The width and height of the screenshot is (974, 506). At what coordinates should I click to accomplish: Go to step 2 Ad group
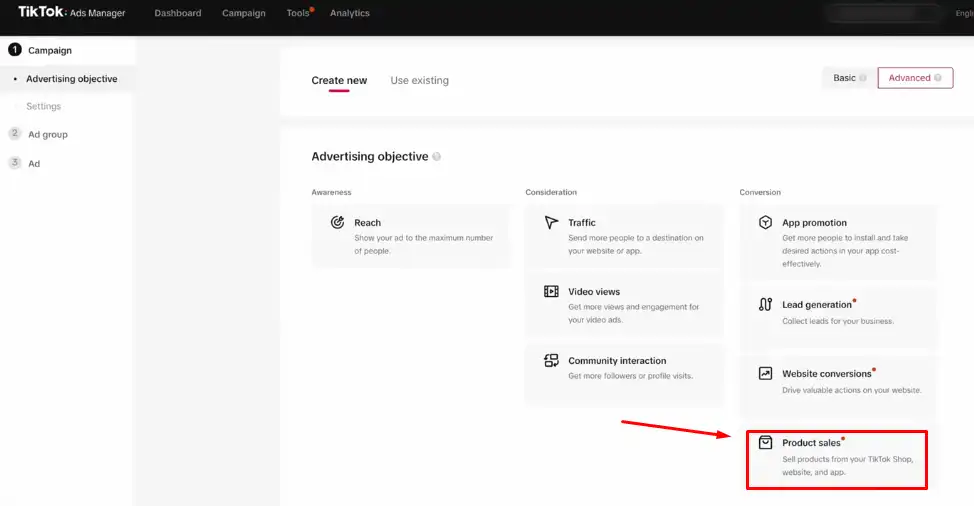48,134
